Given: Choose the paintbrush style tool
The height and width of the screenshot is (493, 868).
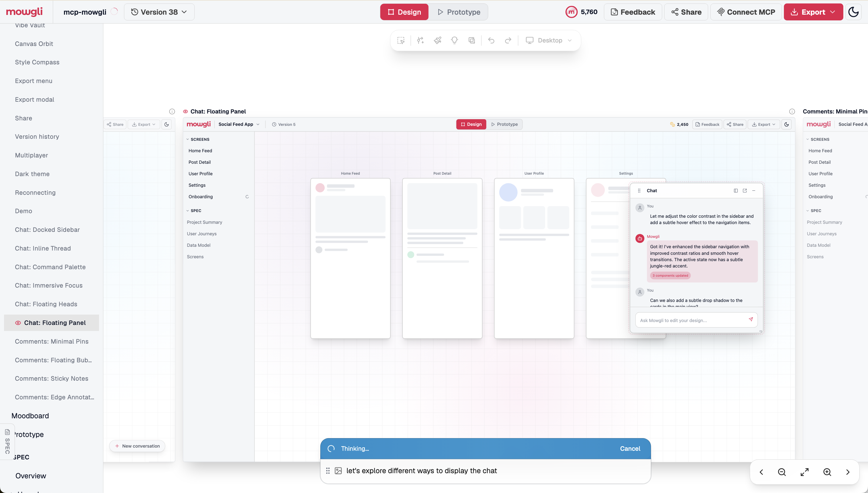Looking at the screenshot, I should pyautogui.click(x=438, y=40).
